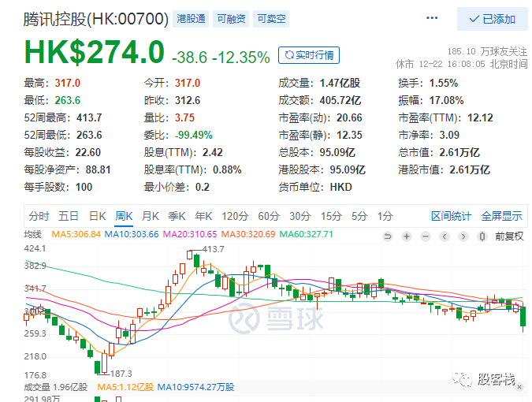Click the candlestick style icon
The height and width of the screenshot is (402, 532).
[x=482, y=236]
